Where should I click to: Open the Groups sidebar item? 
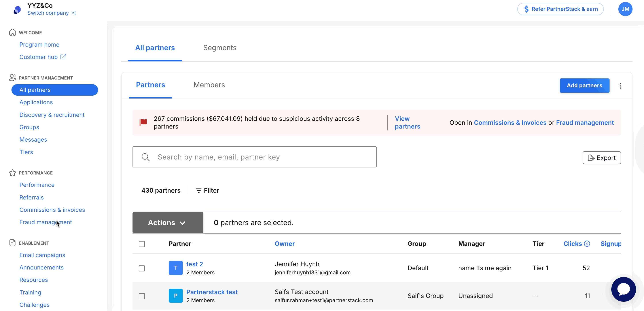pyautogui.click(x=29, y=127)
